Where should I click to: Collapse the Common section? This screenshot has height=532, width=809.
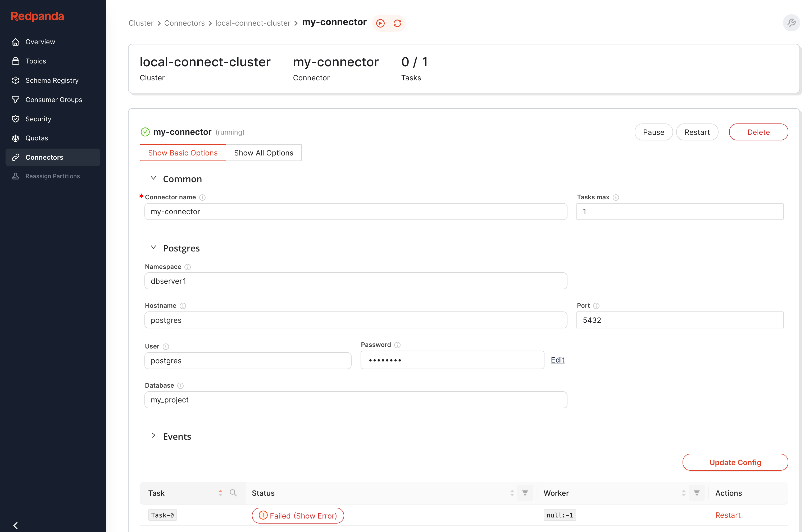pos(153,178)
